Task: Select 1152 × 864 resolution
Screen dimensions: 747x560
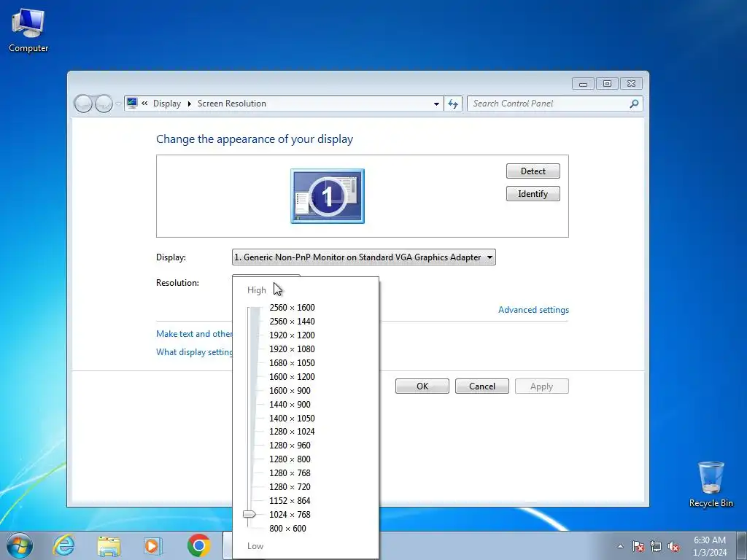Action: coord(290,500)
